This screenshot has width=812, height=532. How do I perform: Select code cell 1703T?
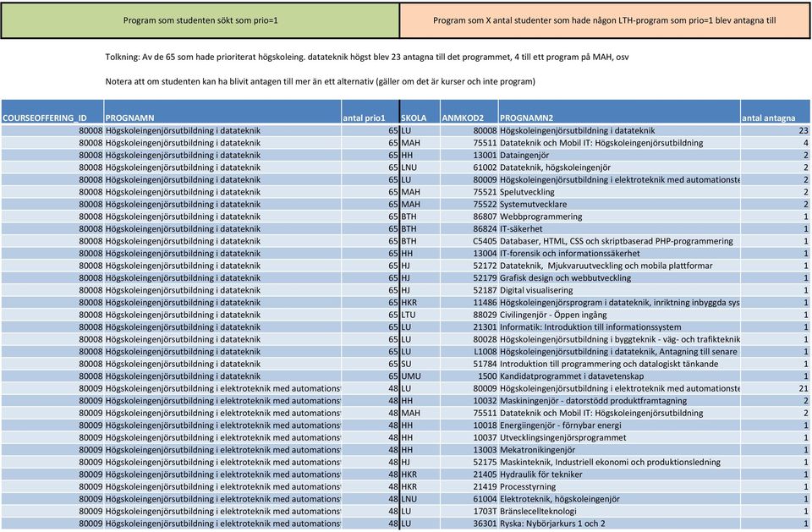coord(469,512)
